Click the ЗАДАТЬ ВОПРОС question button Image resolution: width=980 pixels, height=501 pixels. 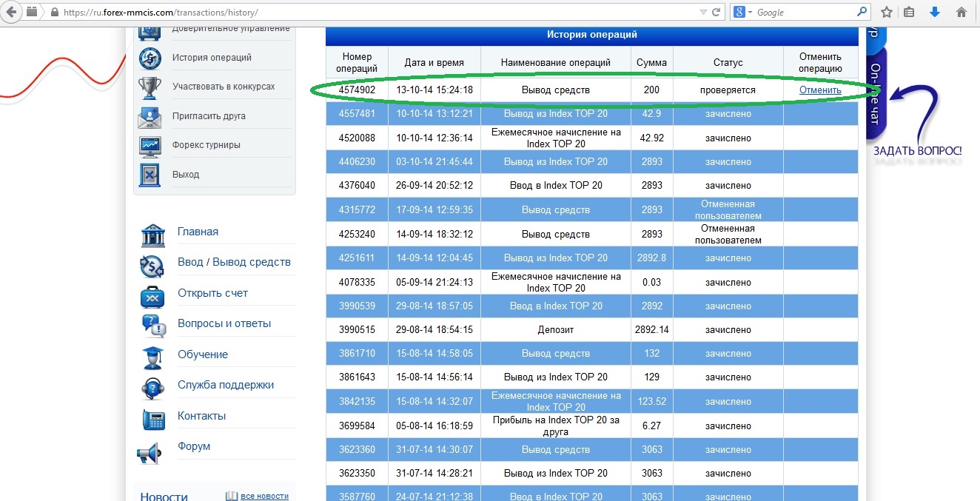[916, 151]
